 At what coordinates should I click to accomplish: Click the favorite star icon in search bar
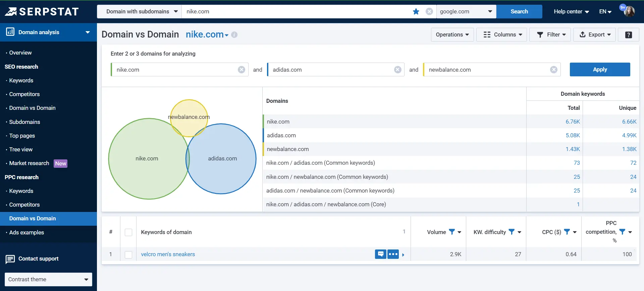pos(416,11)
